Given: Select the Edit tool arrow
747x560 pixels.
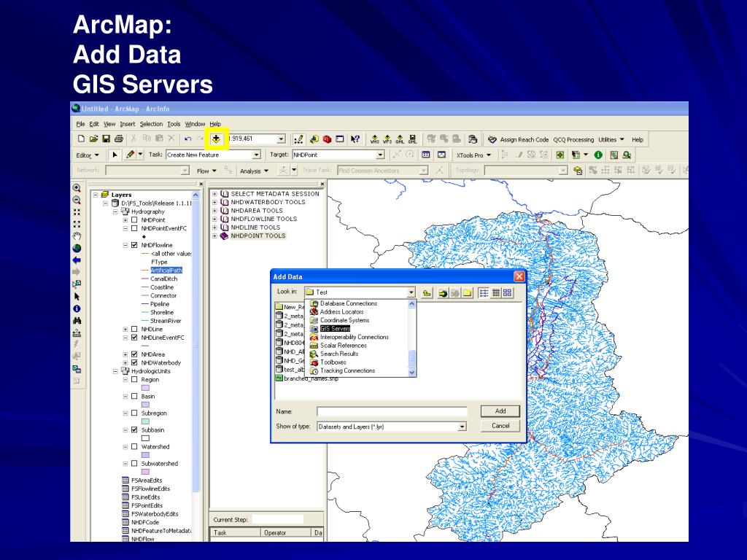Looking at the screenshot, I should 115,155.
